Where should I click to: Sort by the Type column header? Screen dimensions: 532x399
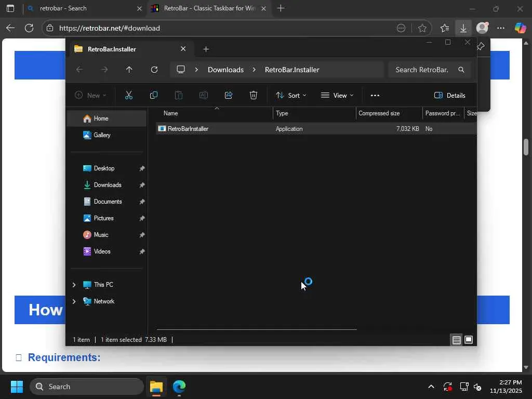coord(314,113)
